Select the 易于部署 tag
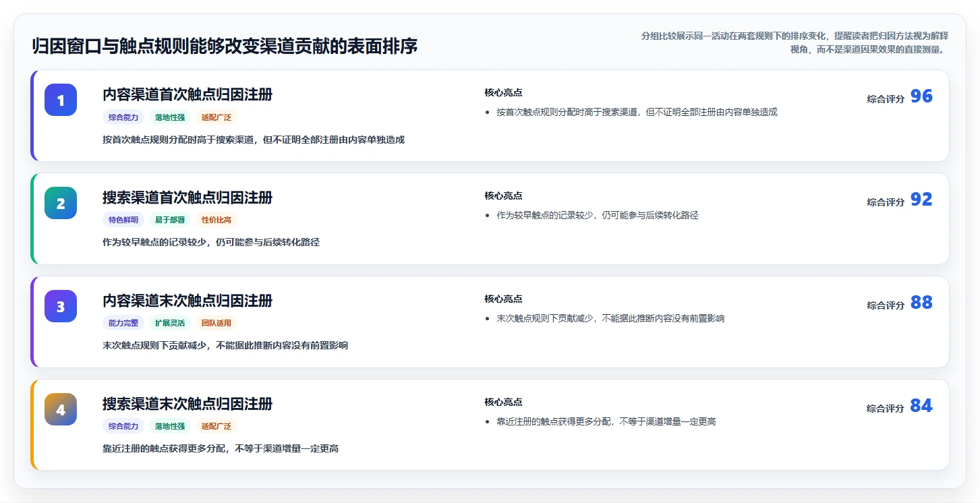 [170, 220]
